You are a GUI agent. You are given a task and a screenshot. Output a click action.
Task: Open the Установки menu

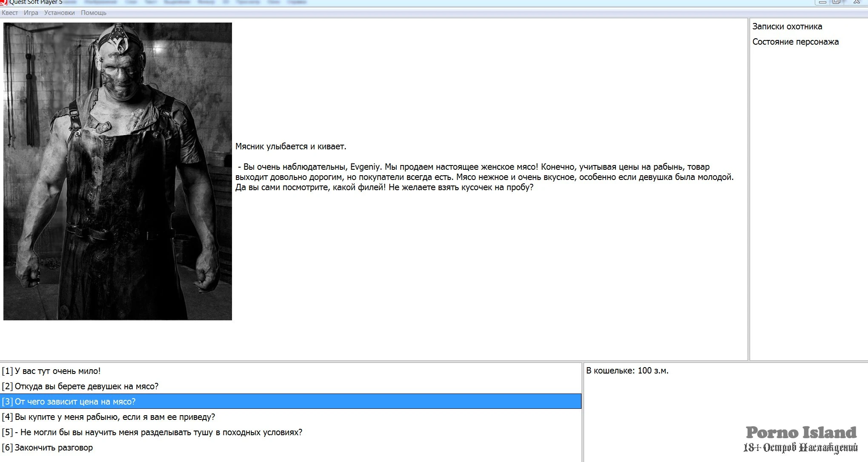59,13
